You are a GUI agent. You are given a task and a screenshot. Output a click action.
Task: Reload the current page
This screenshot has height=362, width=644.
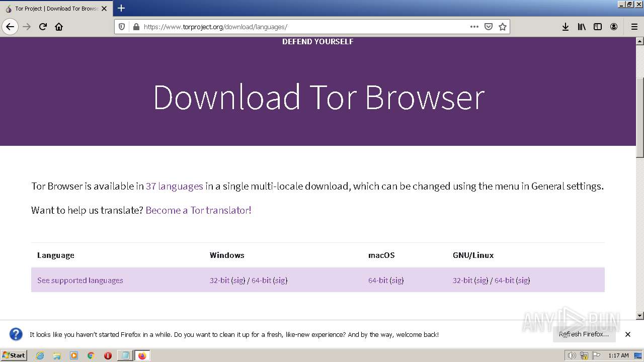click(x=43, y=27)
